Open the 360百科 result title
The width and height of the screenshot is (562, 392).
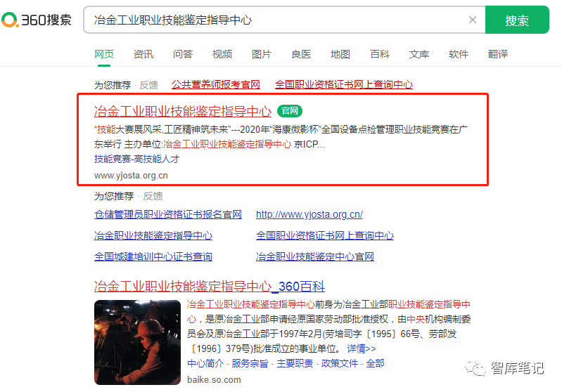210,286
